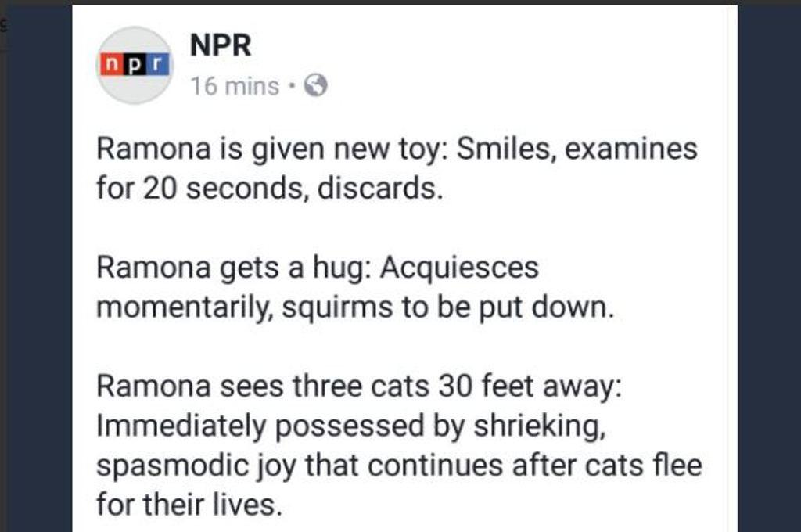The image size is (801, 532).
Task: Click the word "Acquiesces" in the post
Action: pyautogui.click(x=459, y=268)
